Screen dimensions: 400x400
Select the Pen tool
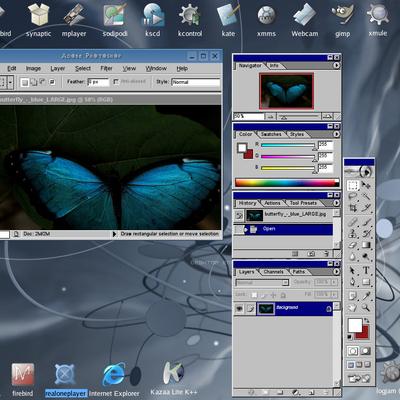coord(353,282)
